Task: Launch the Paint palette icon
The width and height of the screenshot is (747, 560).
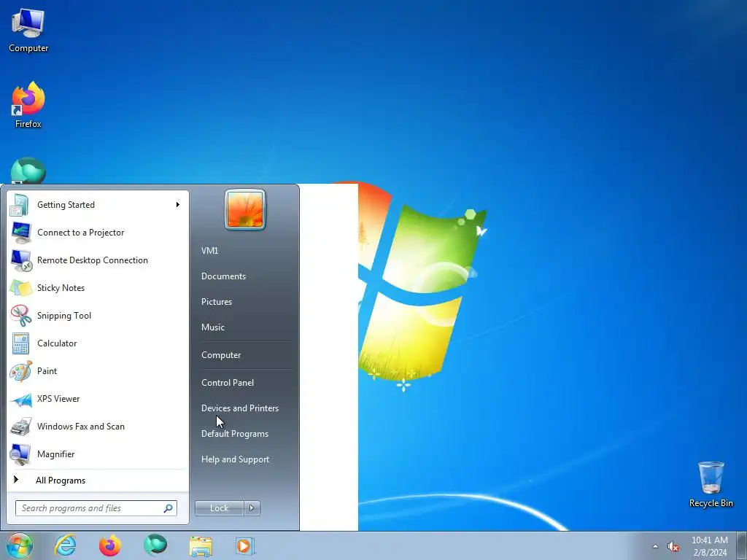Action: [20, 371]
